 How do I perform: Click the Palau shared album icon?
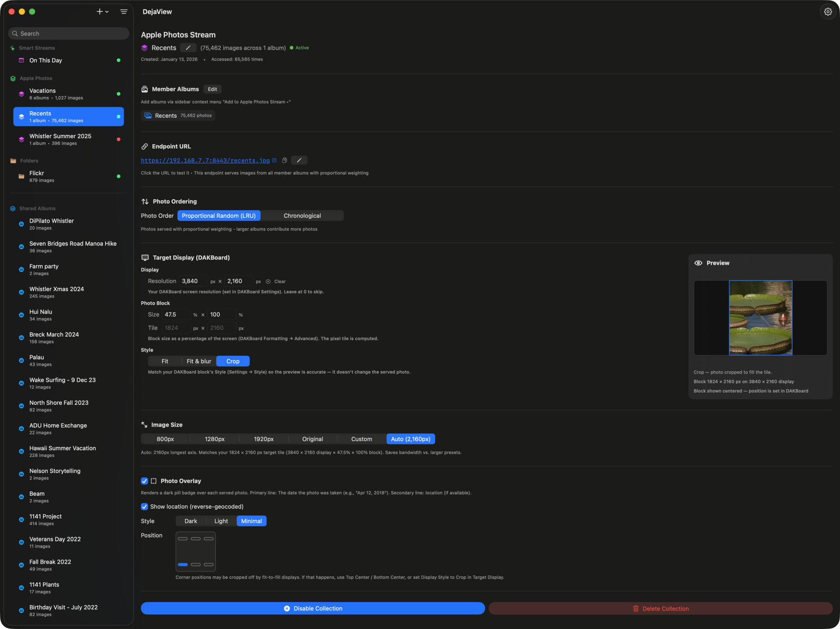(21, 361)
